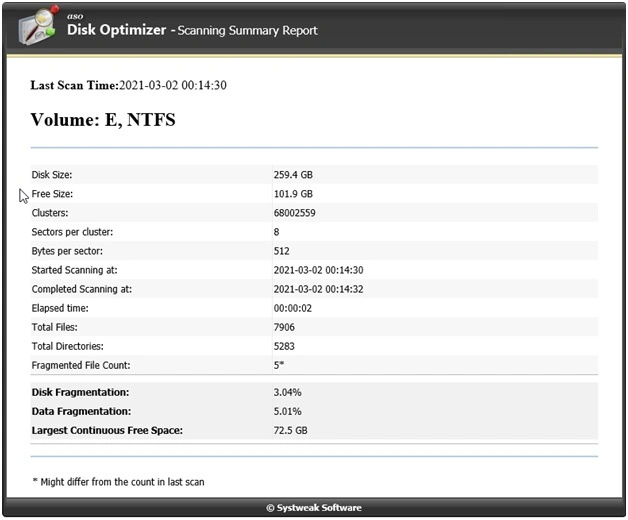Select the Elapsed time value 00:00:02

click(x=293, y=308)
